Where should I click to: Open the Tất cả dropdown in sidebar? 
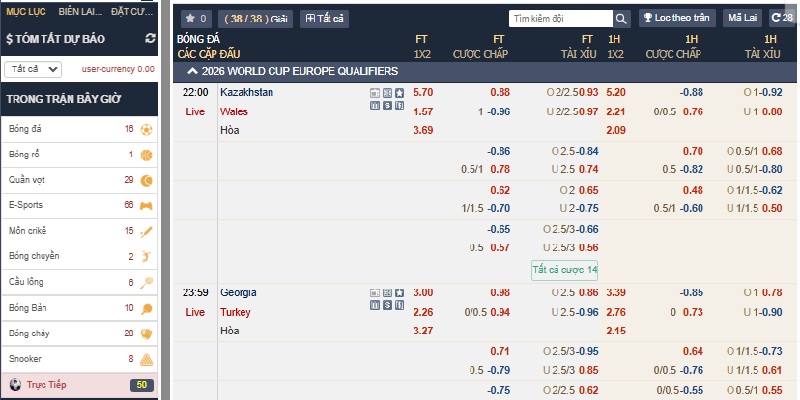coord(32,69)
